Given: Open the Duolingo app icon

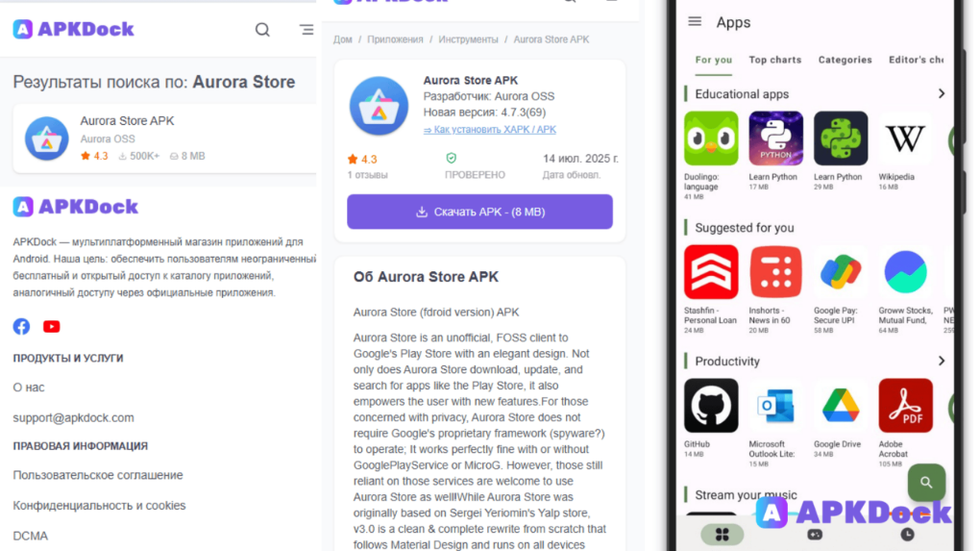Looking at the screenshot, I should pyautogui.click(x=711, y=138).
